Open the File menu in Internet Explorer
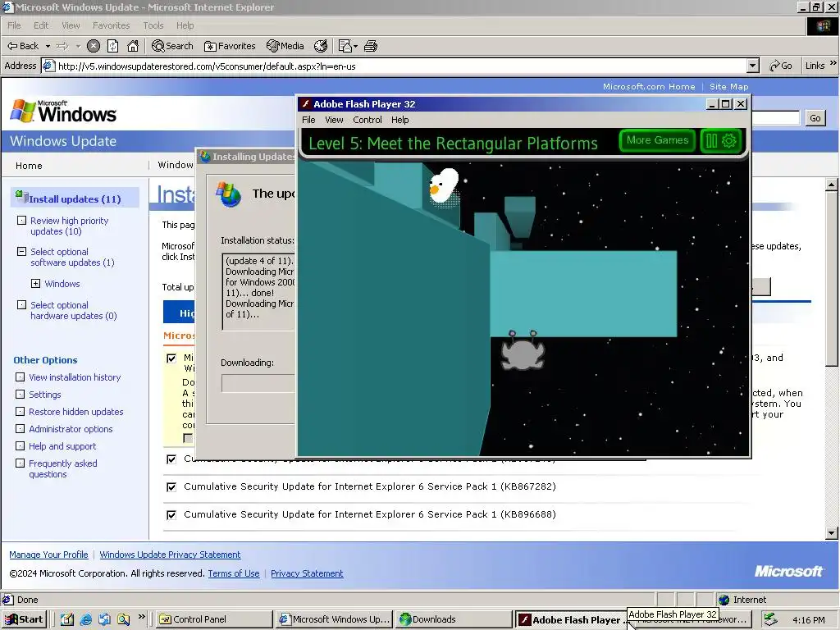The image size is (840, 630). point(14,25)
